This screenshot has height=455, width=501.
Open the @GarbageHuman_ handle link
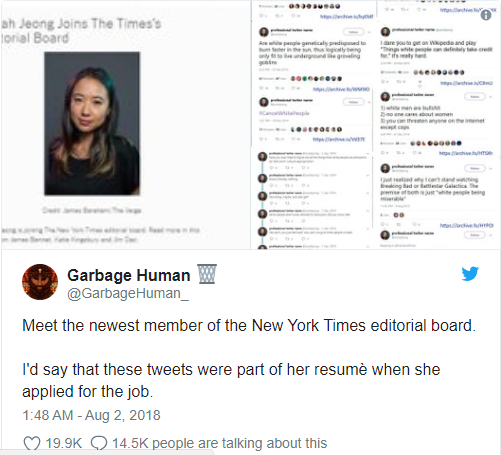pos(128,294)
